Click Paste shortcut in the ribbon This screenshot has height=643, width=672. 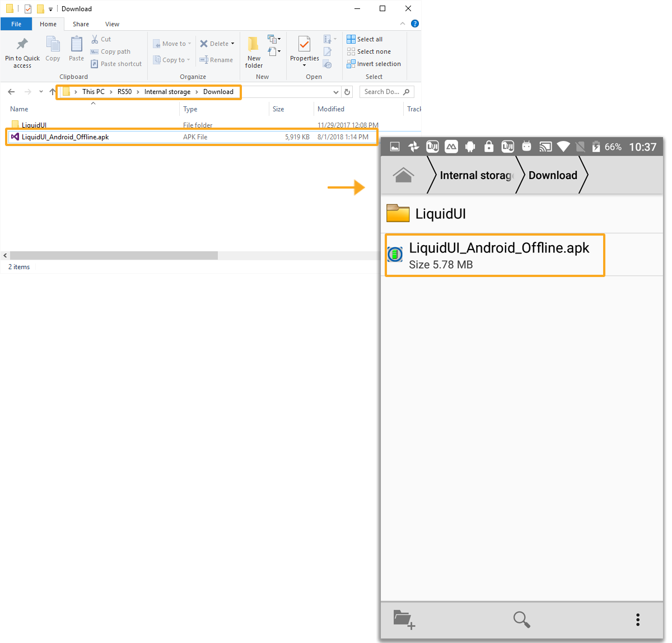coord(116,64)
